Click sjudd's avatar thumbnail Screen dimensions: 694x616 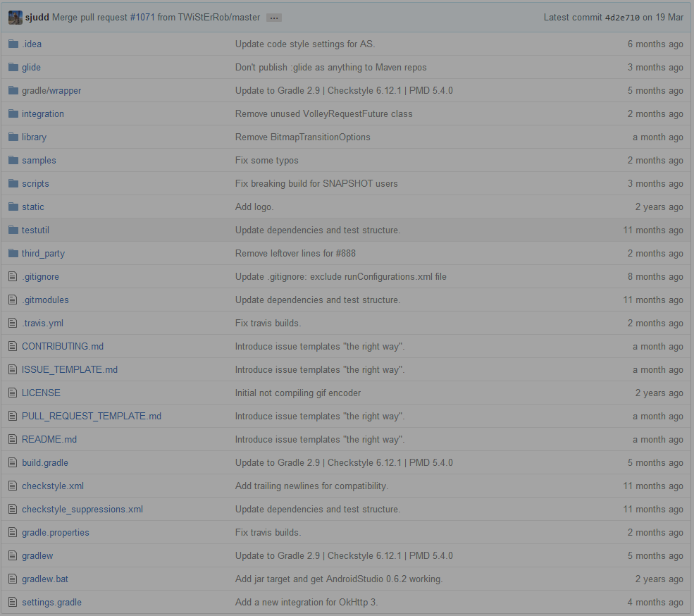(16, 18)
